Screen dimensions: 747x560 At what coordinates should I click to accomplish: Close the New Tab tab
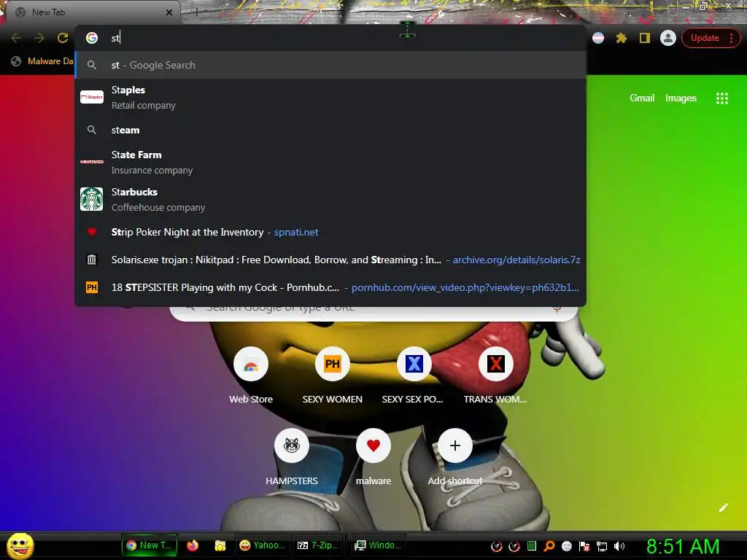point(169,12)
